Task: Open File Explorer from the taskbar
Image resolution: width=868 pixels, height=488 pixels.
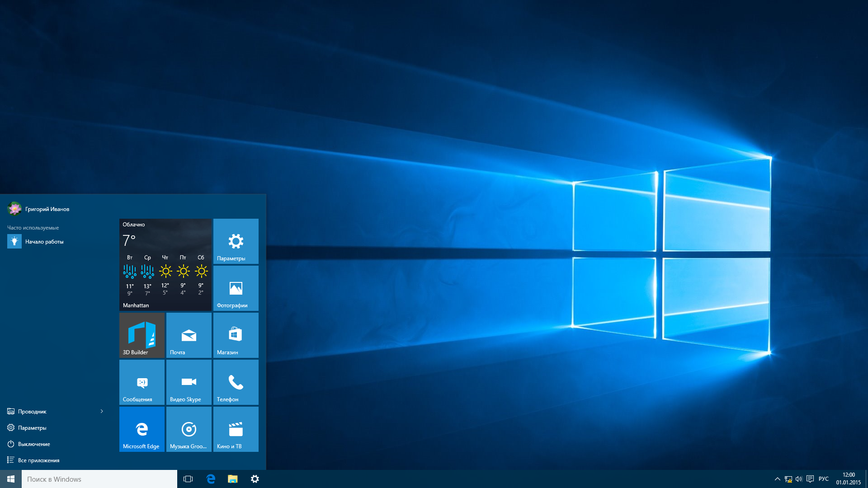Action: pos(233,479)
